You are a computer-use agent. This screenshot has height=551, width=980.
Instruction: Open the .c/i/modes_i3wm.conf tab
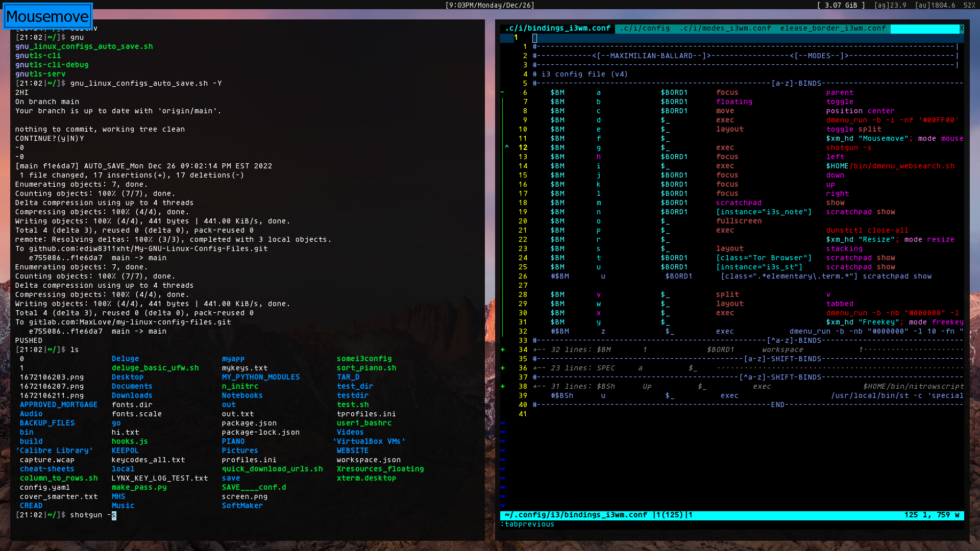pyautogui.click(x=725, y=29)
